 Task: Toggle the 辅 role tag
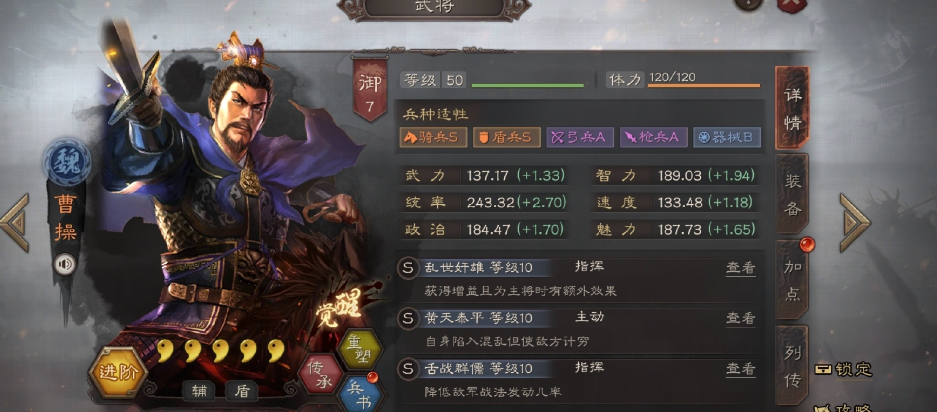198,390
